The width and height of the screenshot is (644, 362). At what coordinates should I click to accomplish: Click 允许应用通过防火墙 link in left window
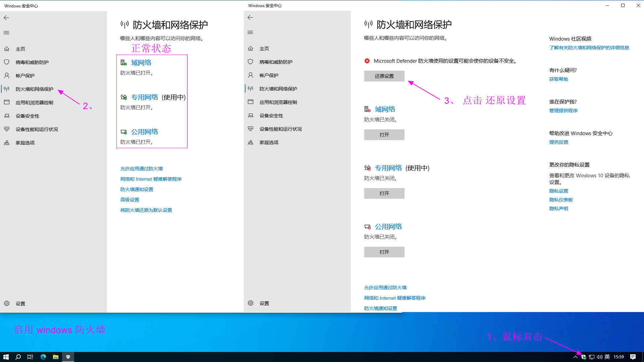coord(142,169)
